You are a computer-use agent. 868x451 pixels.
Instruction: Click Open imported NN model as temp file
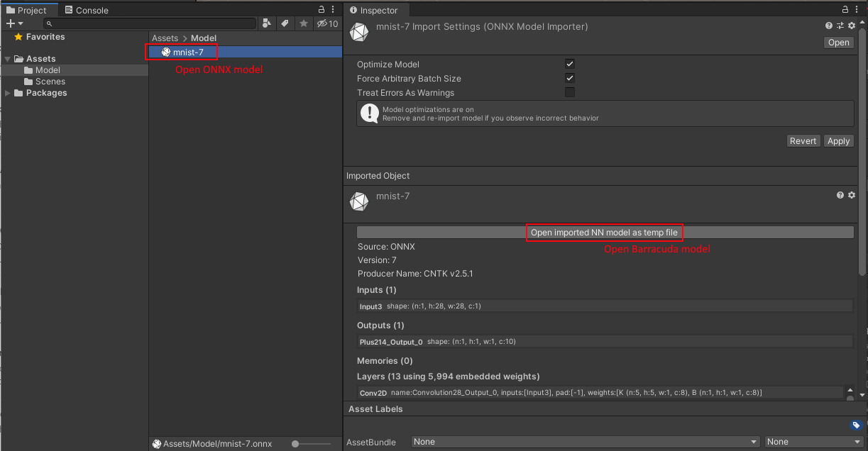[x=605, y=233]
